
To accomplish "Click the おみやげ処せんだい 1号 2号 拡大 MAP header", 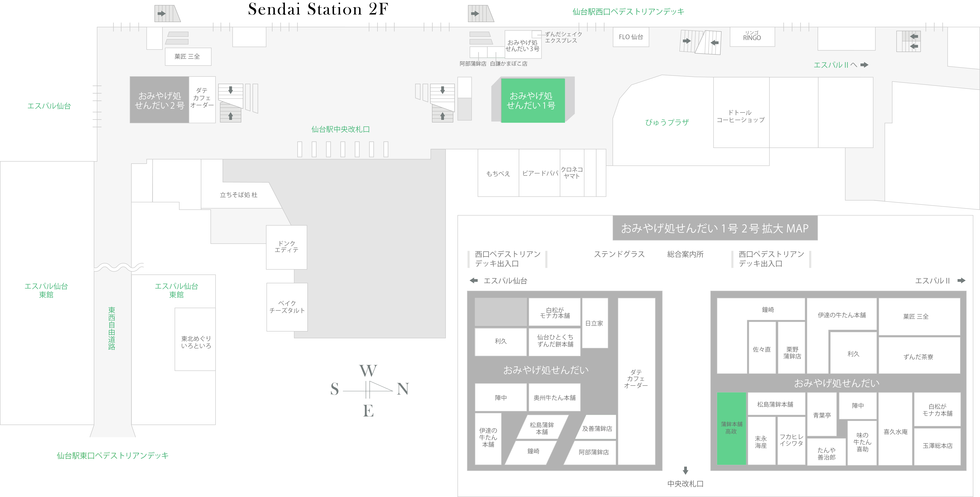I will (715, 228).
